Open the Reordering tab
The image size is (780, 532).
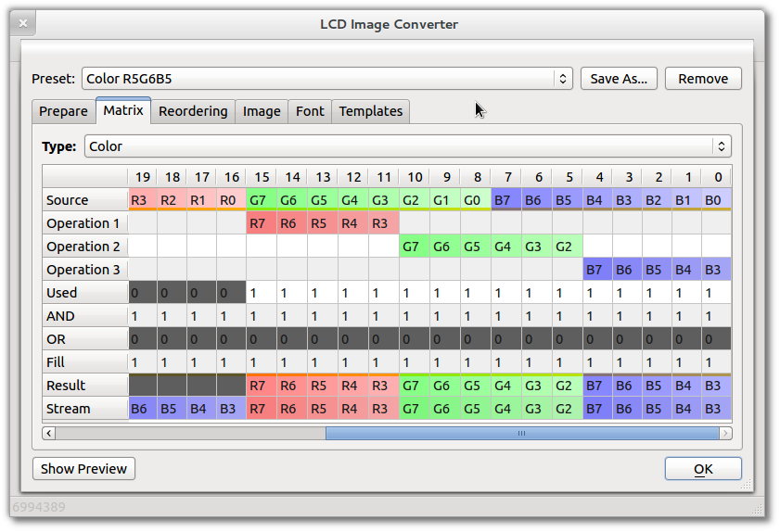[x=193, y=111]
